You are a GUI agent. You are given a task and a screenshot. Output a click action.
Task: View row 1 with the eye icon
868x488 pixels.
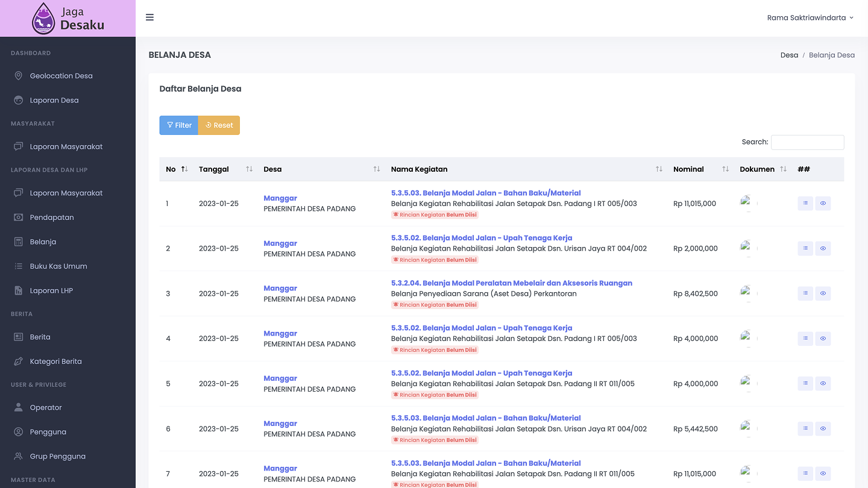[823, 204]
